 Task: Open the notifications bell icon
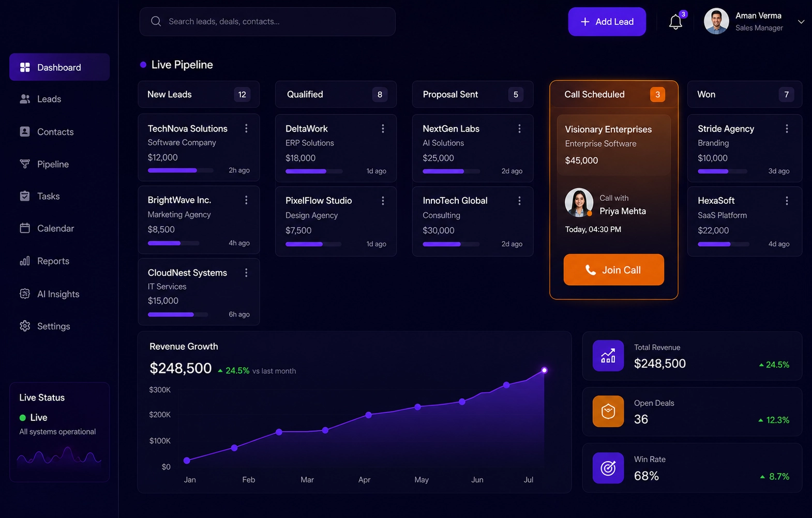[x=675, y=22]
